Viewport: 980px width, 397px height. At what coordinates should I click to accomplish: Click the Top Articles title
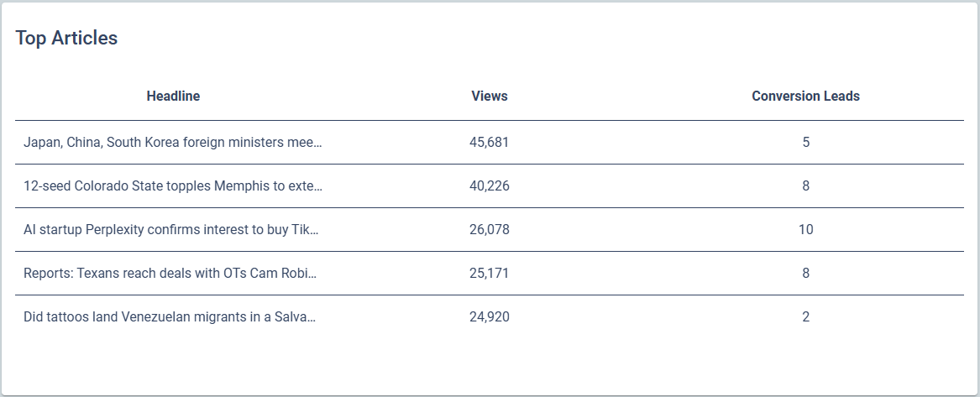[66, 39]
